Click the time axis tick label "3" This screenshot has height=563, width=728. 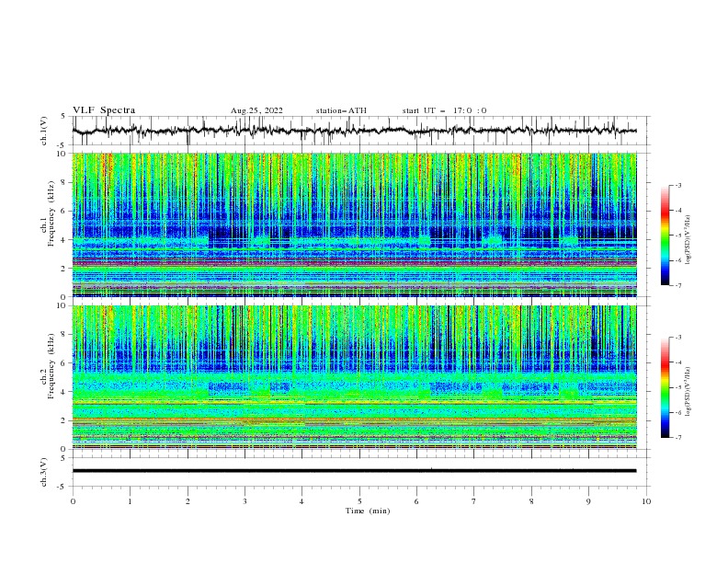pyautogui.click(x=245, y=501)
